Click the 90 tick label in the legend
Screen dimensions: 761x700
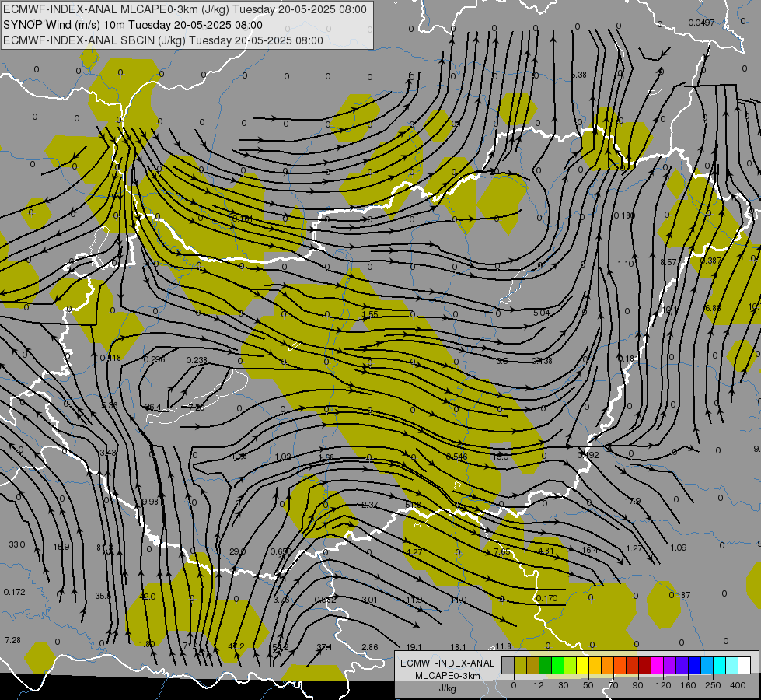637,685
